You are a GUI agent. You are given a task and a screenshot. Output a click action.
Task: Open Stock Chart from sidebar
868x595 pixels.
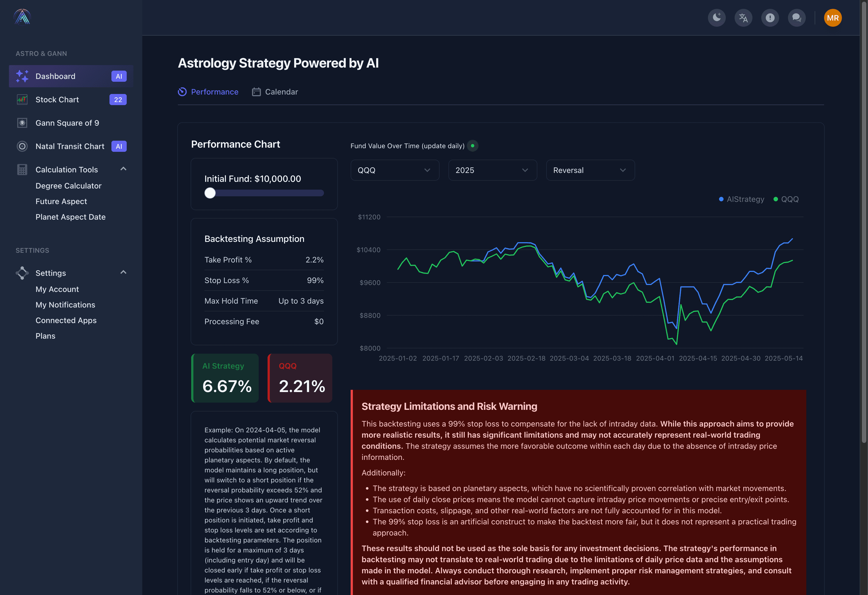coord(57,100)
